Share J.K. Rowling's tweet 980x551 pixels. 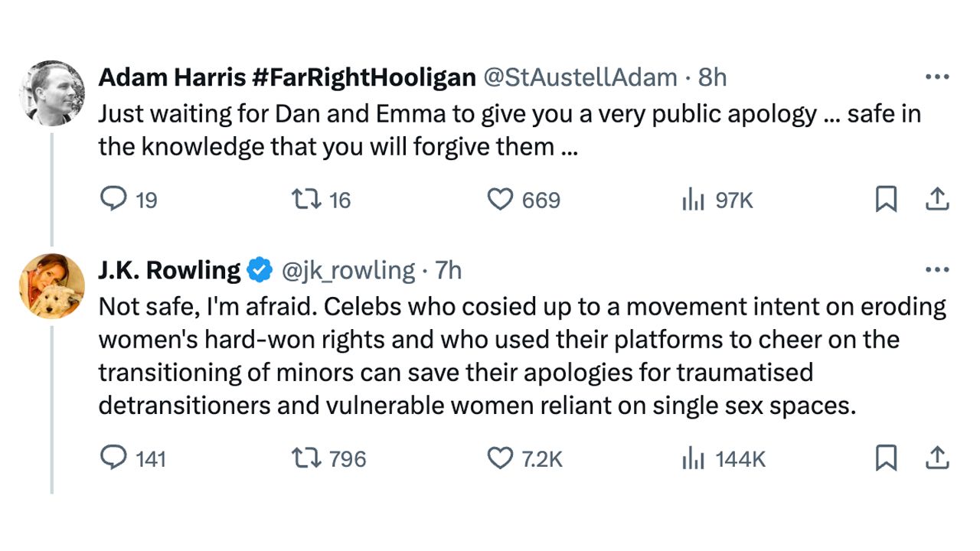(937, 458)
